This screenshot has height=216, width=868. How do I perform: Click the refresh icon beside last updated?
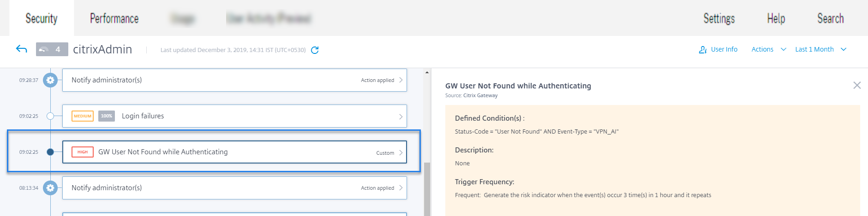click(315, 50)
